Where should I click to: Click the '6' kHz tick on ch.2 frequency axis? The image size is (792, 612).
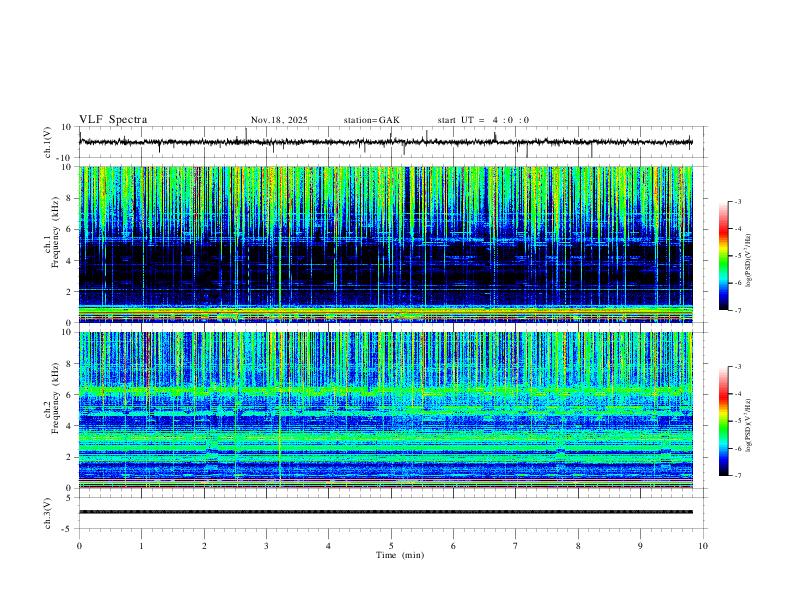coord(70,395)
